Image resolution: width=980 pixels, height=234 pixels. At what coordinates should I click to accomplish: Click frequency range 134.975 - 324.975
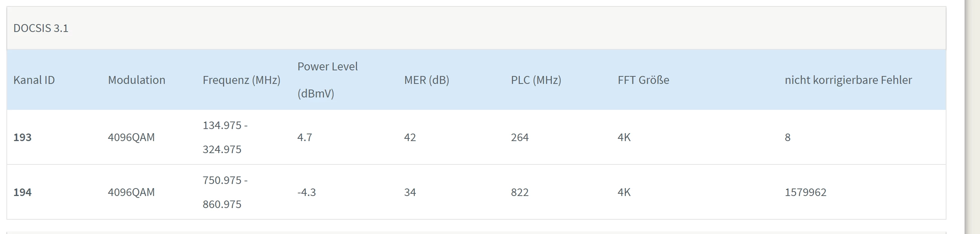224,137
